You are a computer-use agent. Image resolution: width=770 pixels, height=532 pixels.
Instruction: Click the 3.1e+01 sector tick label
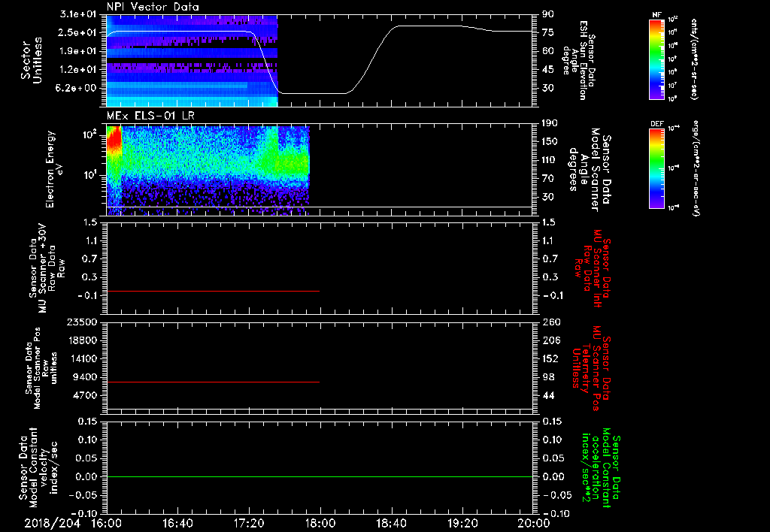pos(79,14)
